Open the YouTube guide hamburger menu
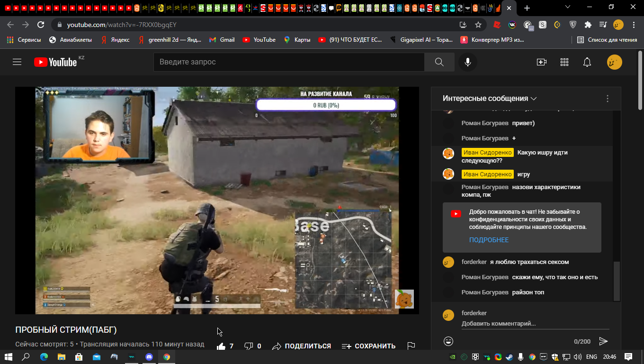Image resolution: width=644 pixels, height=364 pixels. [17, 62]
